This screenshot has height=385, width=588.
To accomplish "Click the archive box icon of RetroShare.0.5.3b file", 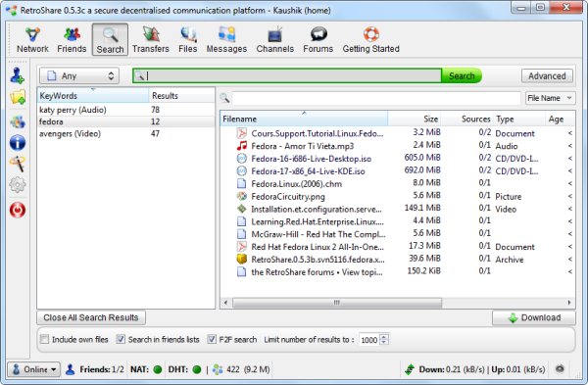I will tap(242, 259).
